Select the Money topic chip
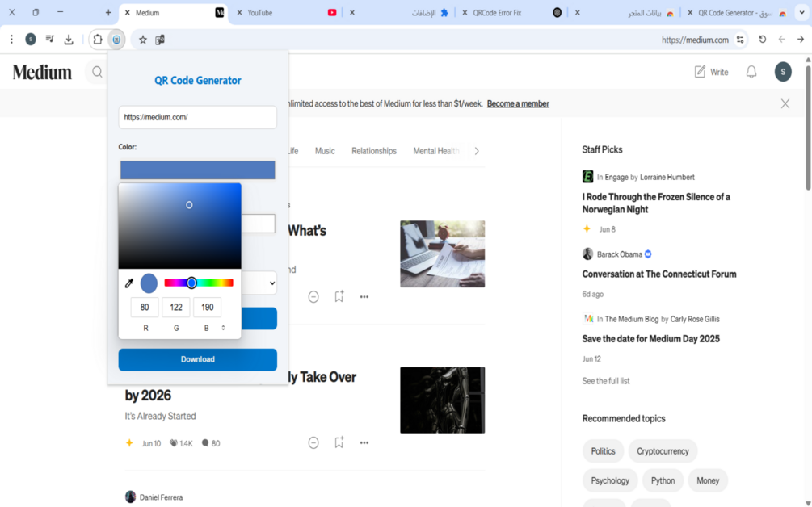Screen dimensions: 812x507 pyautogui.click(x=708, y=480)
